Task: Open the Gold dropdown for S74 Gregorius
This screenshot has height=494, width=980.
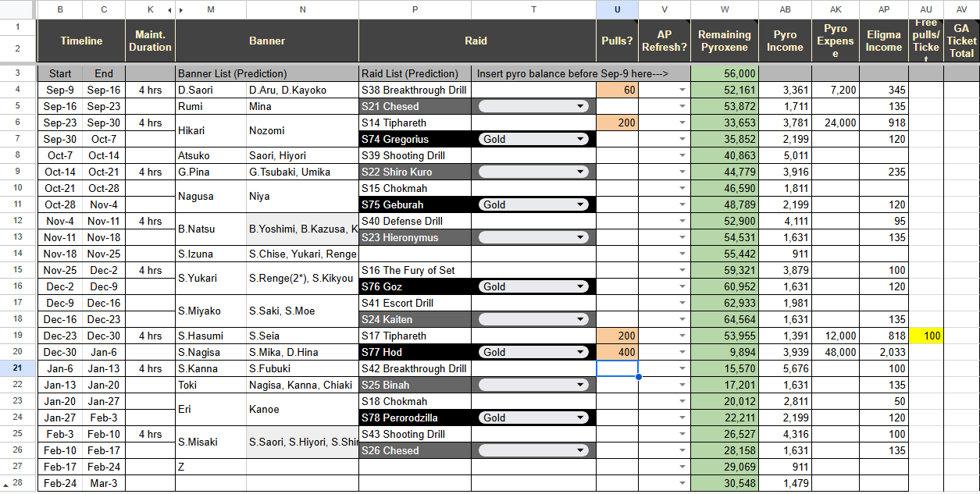Action: 533,139
